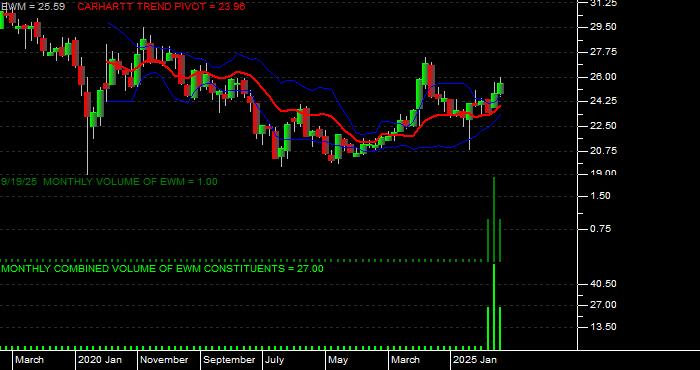Select the 2020 Jan date marker
The image size is (700, 370).
click(x=100, y=360)
